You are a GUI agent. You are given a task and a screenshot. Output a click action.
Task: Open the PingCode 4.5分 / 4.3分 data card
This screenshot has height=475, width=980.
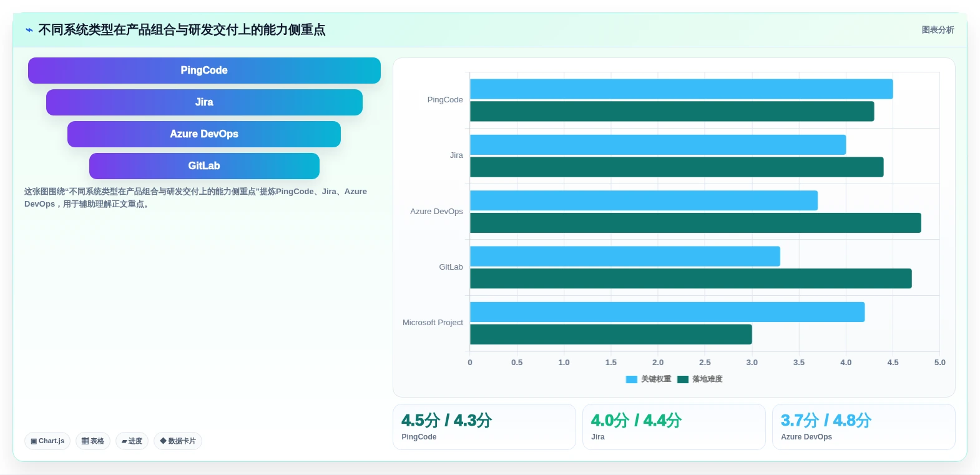click(484, 427)
